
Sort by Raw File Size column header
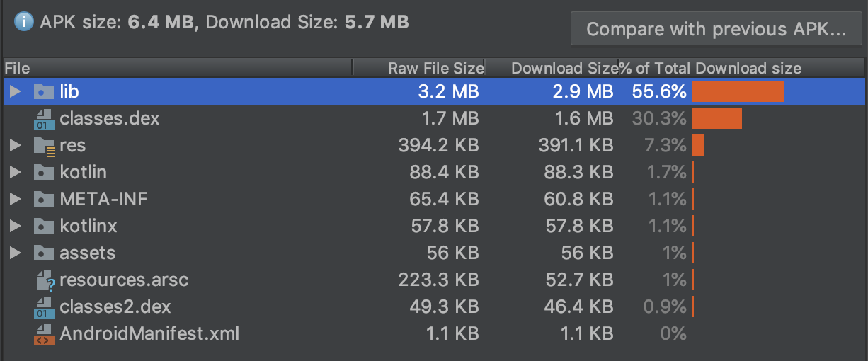(x=435, y=68)
